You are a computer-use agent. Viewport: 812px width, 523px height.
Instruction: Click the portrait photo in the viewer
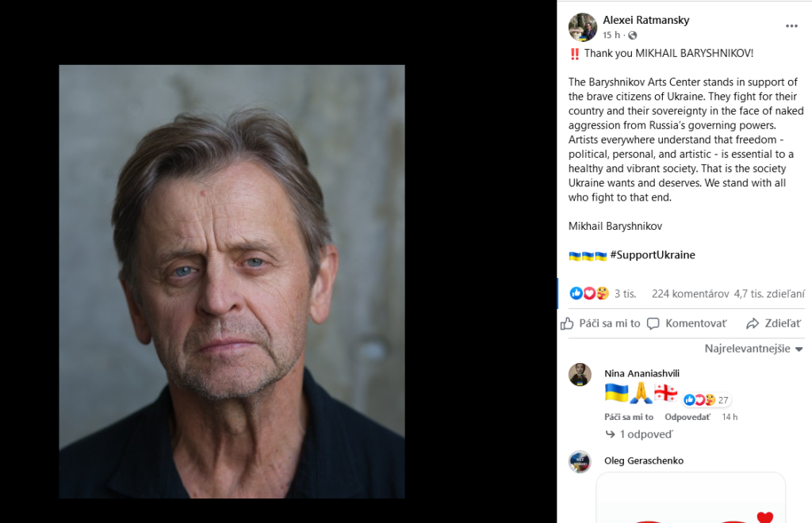(232, 281)
